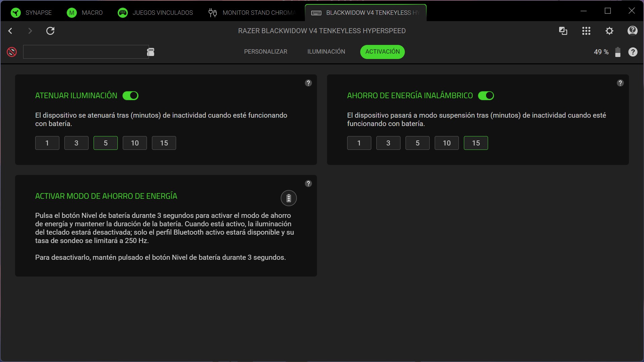Click the linked games controller icon

123,13
